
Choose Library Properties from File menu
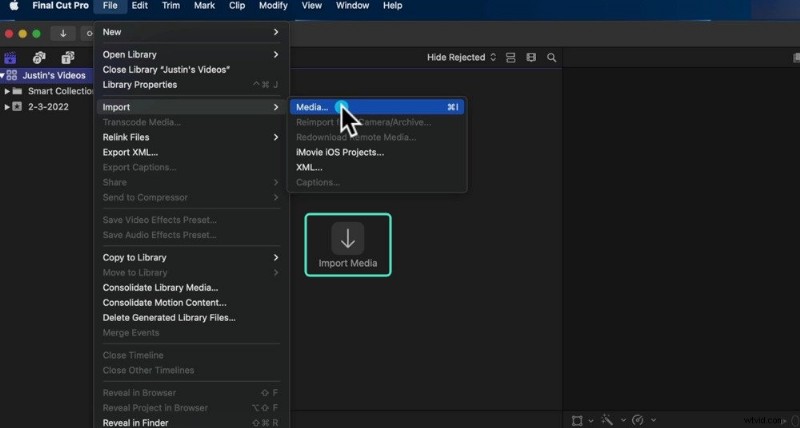pyautogui.click(x=139, y=84)
